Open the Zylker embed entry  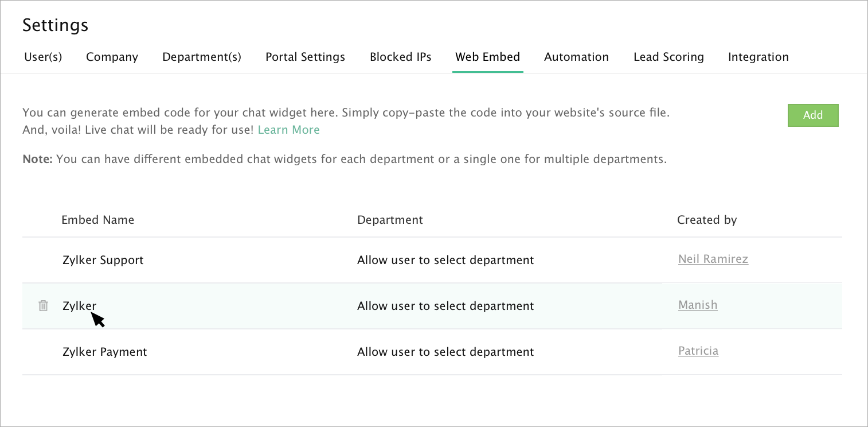click(x=79, y=306)
